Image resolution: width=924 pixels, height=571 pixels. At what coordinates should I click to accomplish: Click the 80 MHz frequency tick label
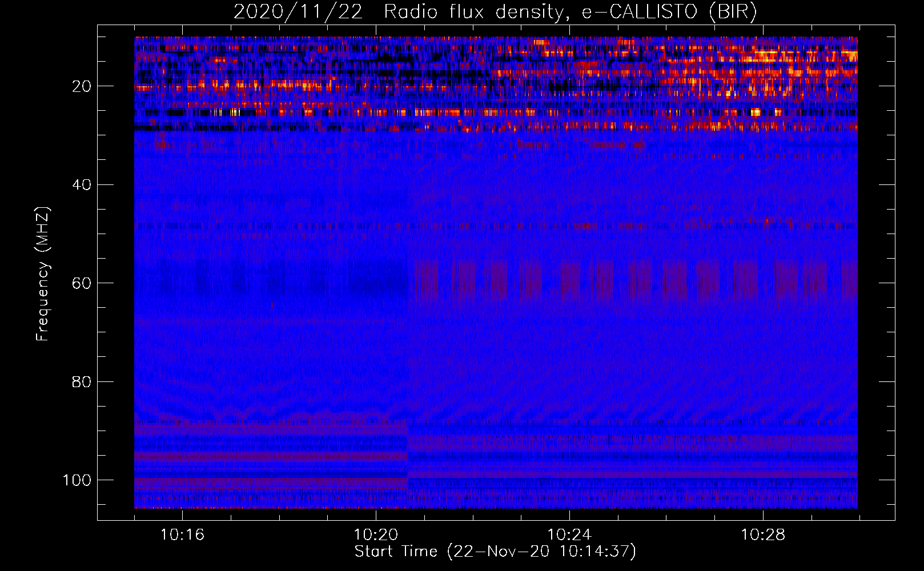point(82,381)
